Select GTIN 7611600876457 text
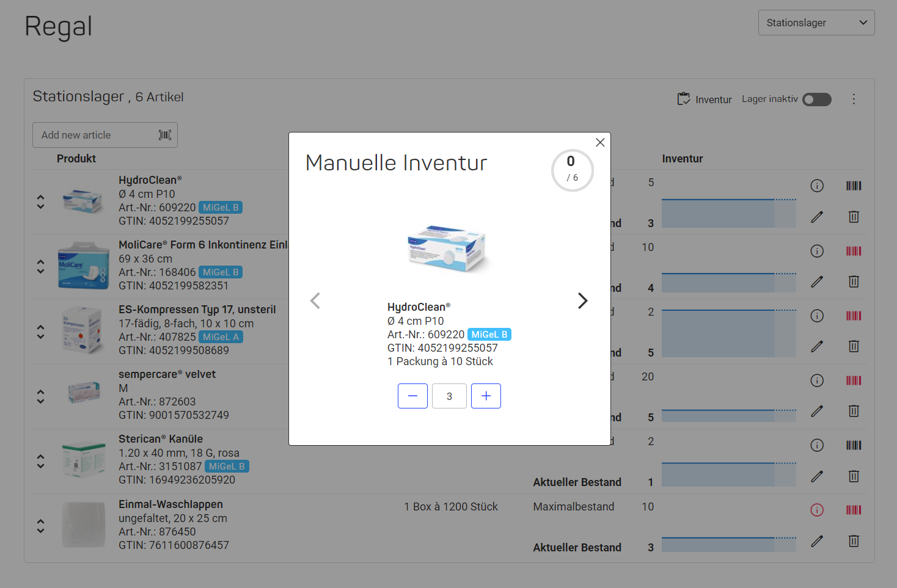Image resolution: width=897 pixels, height=588 pixels. click(x=174, y=545)
